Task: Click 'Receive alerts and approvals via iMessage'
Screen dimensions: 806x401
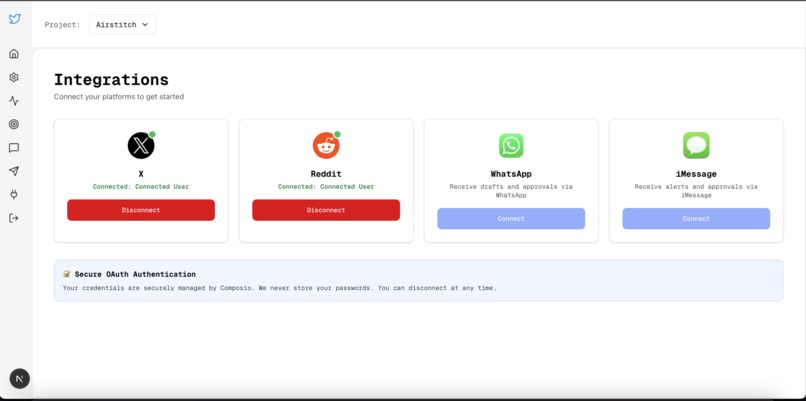Action: [696, 191]
